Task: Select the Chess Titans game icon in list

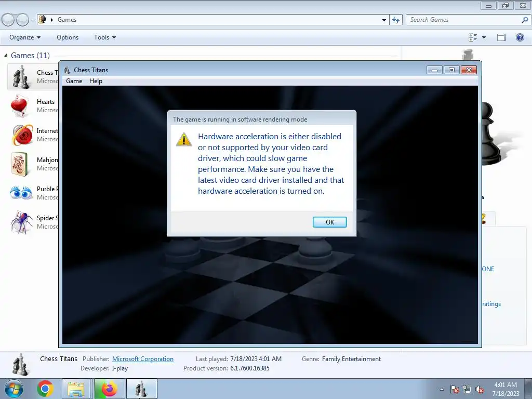Action: click(21, 77)
